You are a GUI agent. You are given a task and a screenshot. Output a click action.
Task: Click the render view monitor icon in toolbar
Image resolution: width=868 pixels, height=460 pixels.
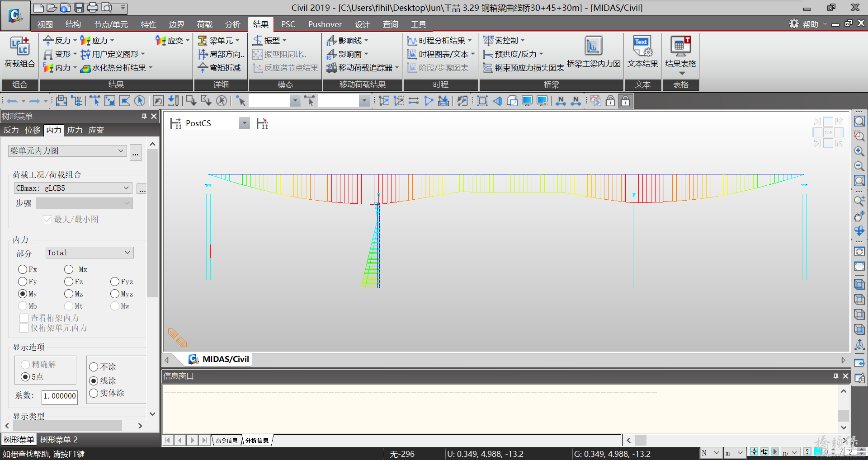point(527,101)
